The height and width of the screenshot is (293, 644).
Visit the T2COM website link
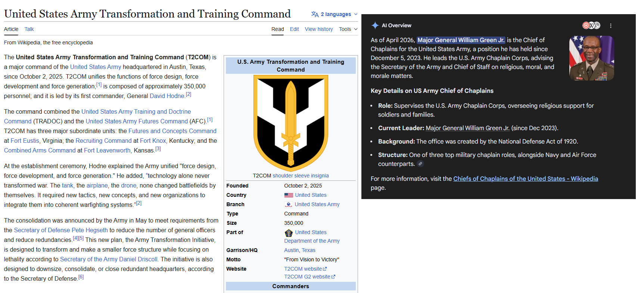pyautogui.click(x=303, y=269)
